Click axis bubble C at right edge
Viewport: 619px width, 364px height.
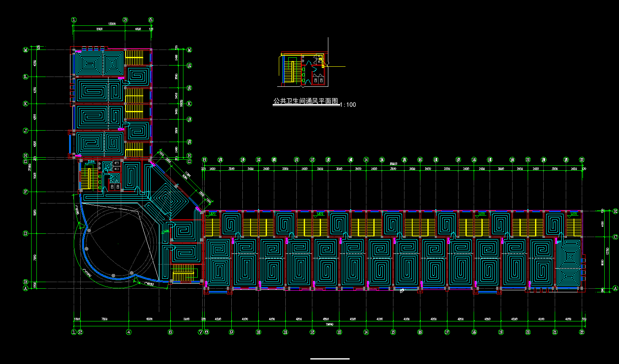click(615, 237)
